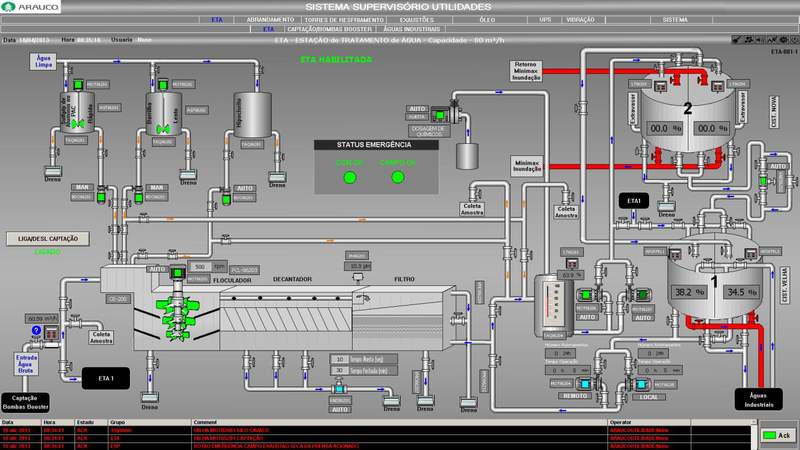Image resolution: width=800 pixels, height=450 pixels.
Task: Toggle AUTO mode on filter drain valve
Action: point(340,410)
